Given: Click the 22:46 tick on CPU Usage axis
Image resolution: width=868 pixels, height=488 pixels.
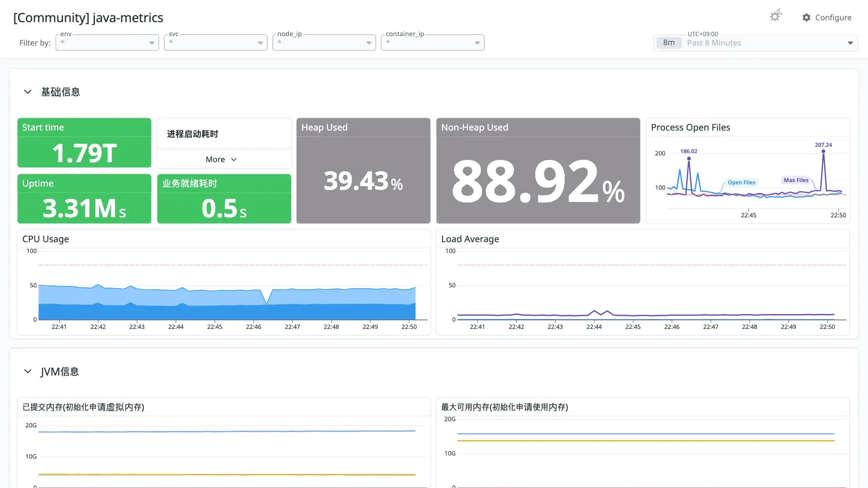Looking at the screenshot, I should (254, 327).
